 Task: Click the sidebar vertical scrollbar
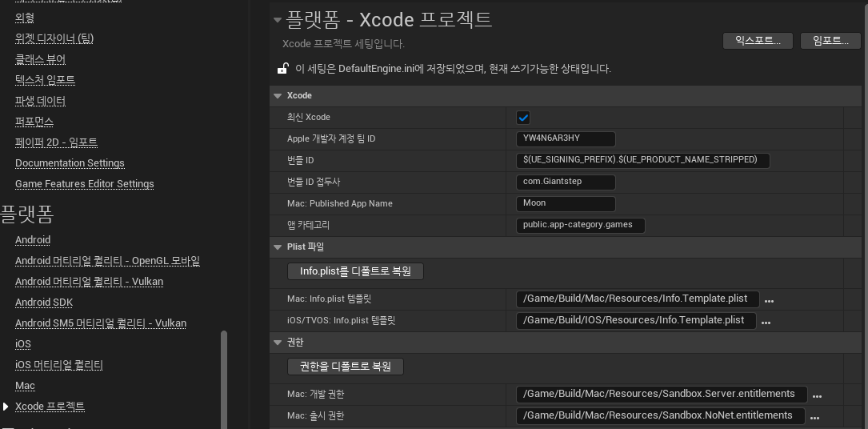pyautogui.click(x=224, y=379)
